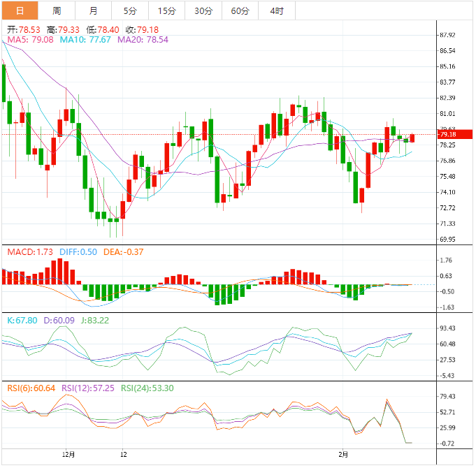Image resolution: width=476 pixels, height=468 pixels.
Task: Choose the 30分 timeframe tab
Action: [203, 10]
